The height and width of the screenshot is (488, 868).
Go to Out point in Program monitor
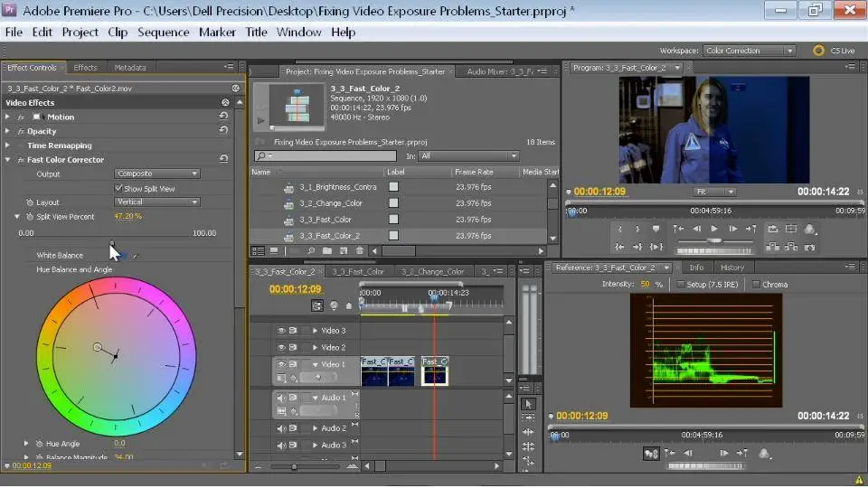point(637,247)
